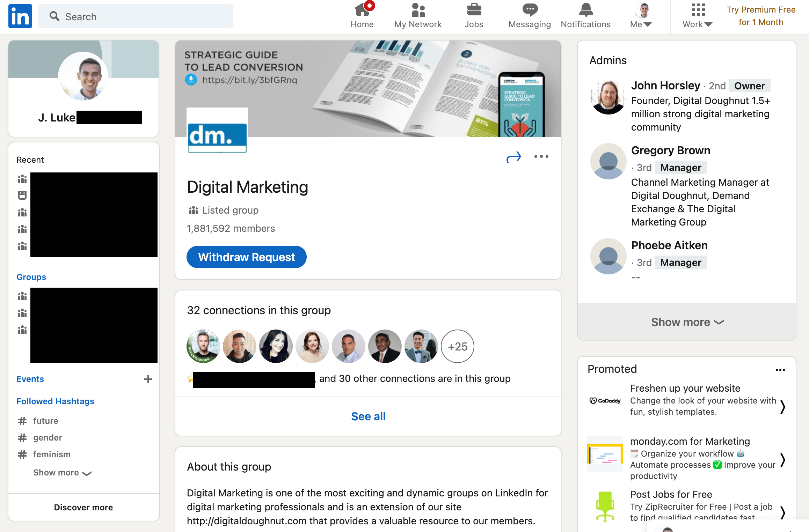Open the +25 more connections bubble

[x=457, y=347]
